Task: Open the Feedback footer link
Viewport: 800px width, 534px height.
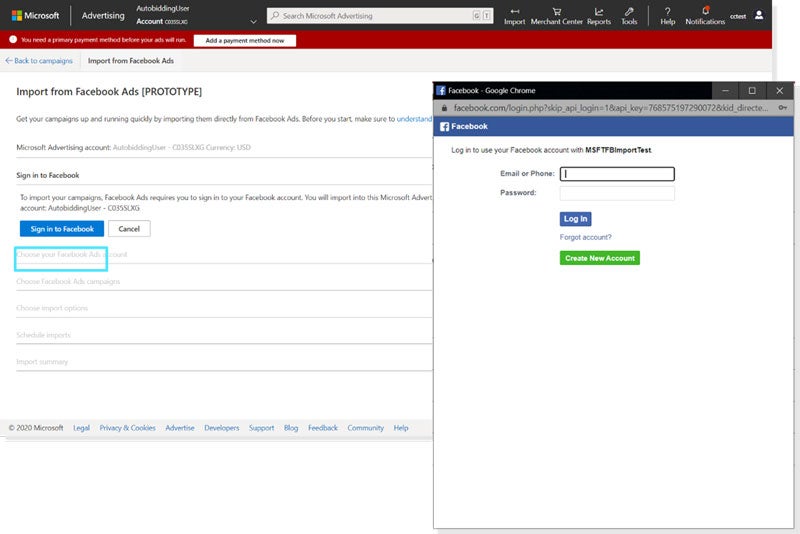Action: click(322, 428)
